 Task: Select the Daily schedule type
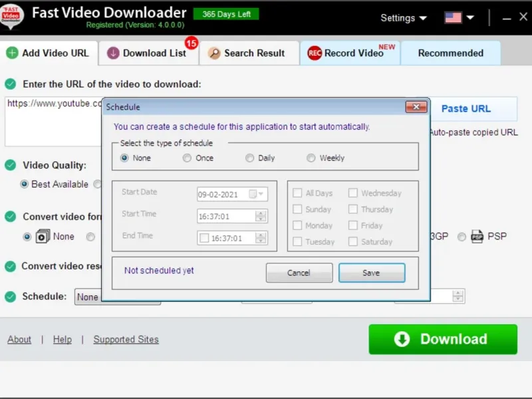(250, 158)
